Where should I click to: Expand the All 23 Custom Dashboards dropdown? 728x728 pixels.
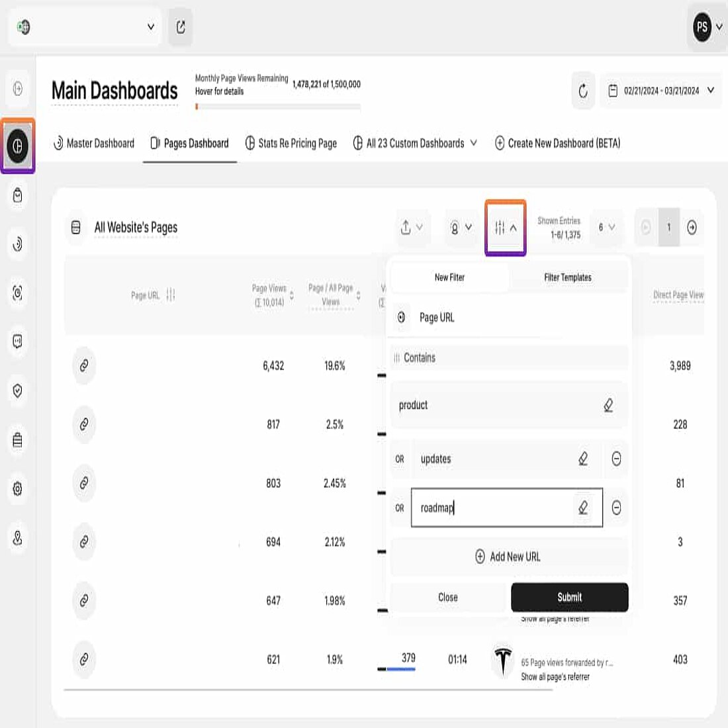click(415, 143)
